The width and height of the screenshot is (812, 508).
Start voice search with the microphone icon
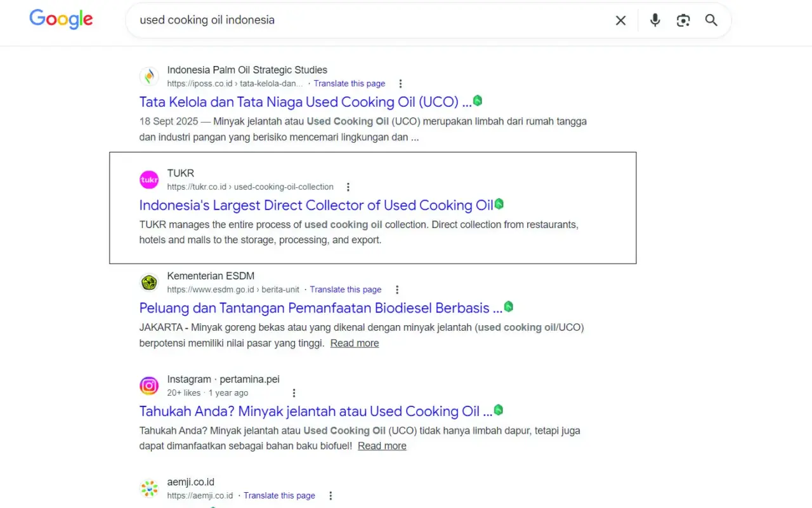coord(655,20)
